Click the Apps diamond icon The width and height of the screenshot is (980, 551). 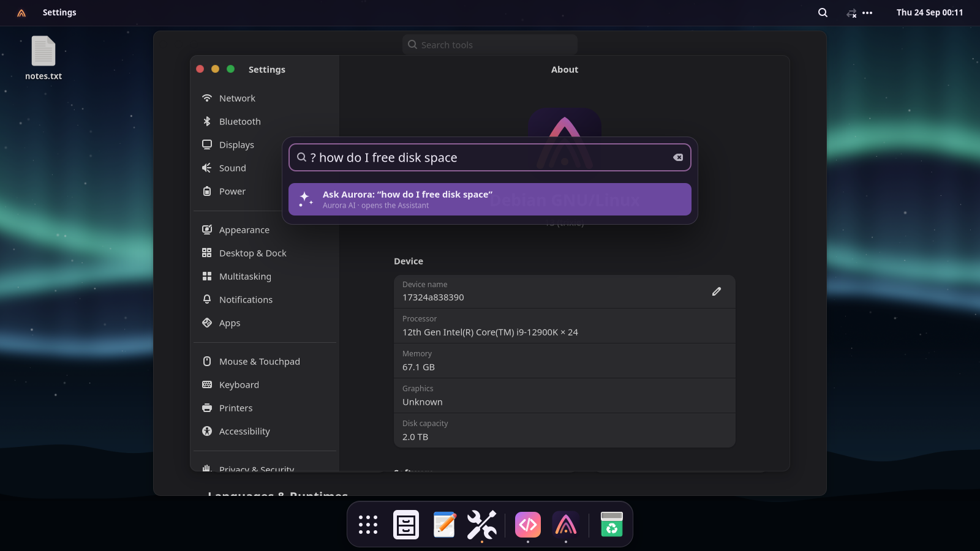tap(207, 323)
